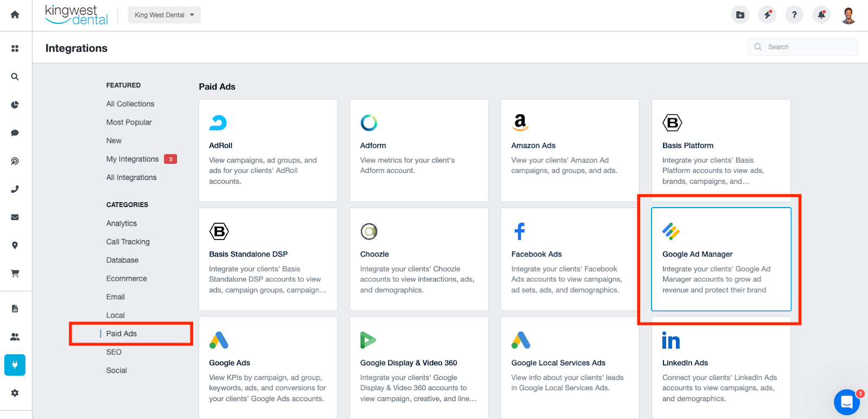
Task: Click the LinkedIn Ads card title
Action: point(685,363)
